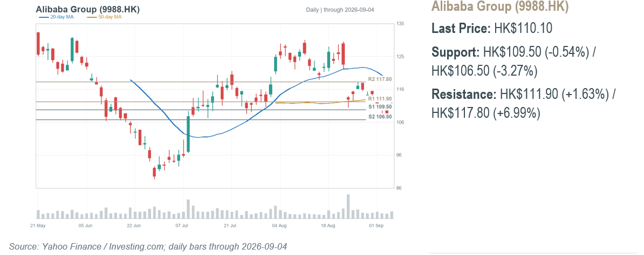This screenshot has height=255, width=644.
Task: Click the orange 50-day MA legend line
Action: [x=92, y=17]
